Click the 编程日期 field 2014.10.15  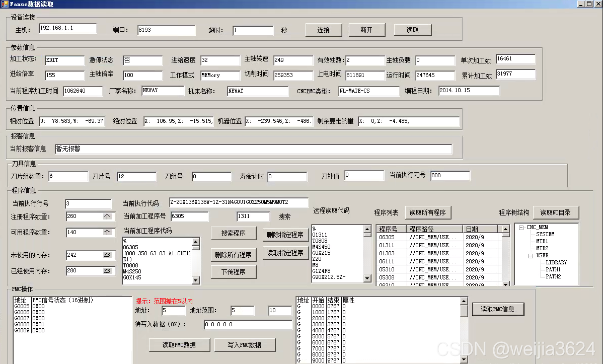click(x=469, y=91)
